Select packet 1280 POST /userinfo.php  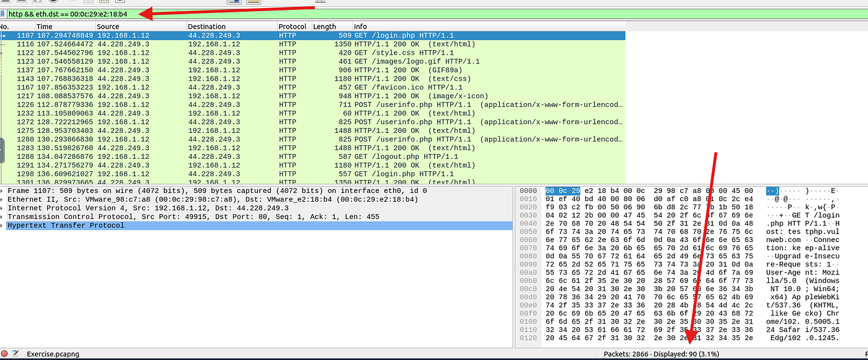click(312, 140)
